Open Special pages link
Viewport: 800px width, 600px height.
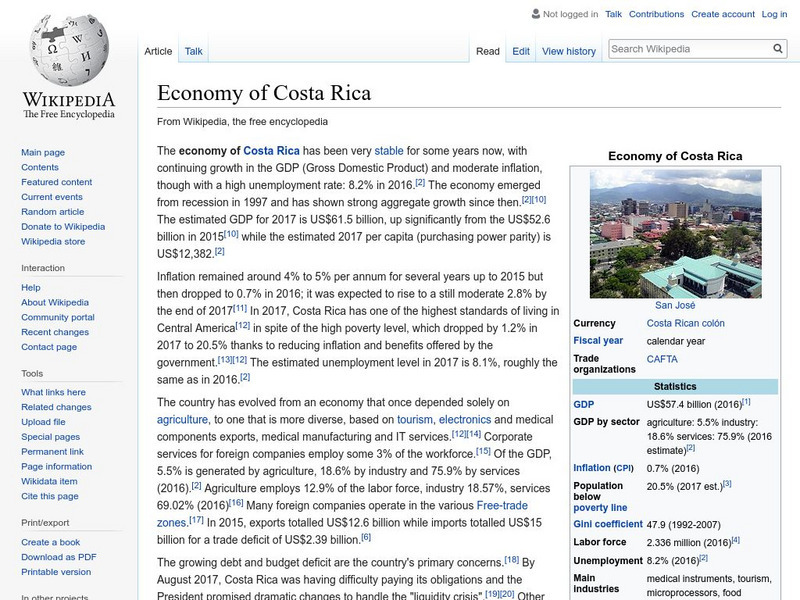(x=51, y=436)
